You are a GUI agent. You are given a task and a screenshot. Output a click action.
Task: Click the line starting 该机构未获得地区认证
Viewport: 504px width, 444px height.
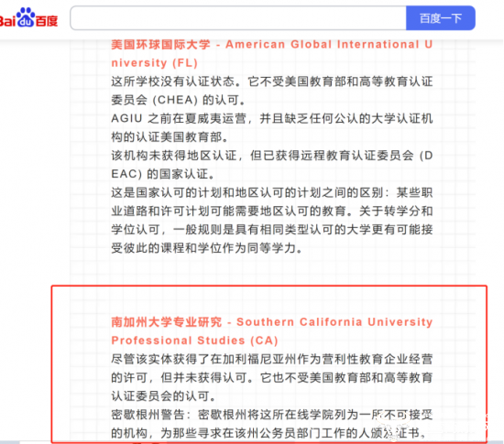271,156
